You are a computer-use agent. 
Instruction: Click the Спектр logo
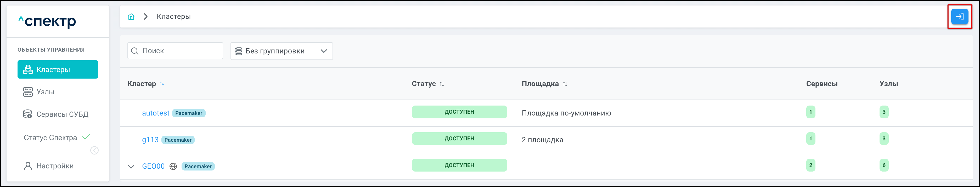tap(47, 21)
